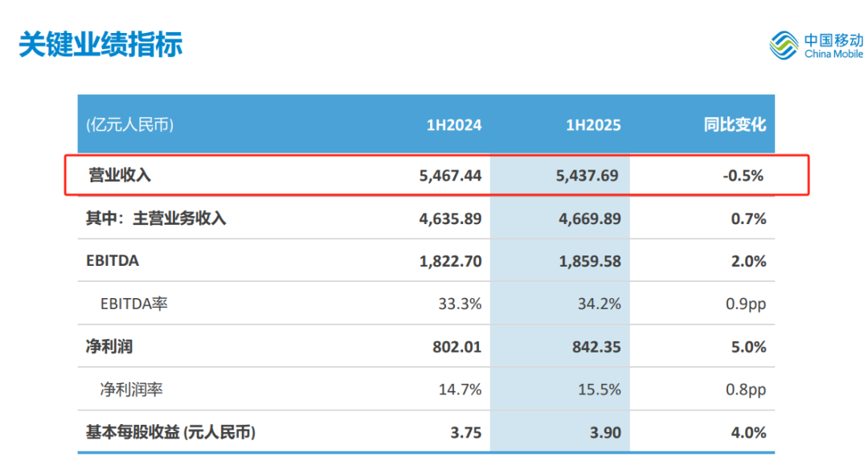Select the EBITDA row label
The width and height of the screenshot is (868, 457).
pyautogui.click(x=112, y=261)
